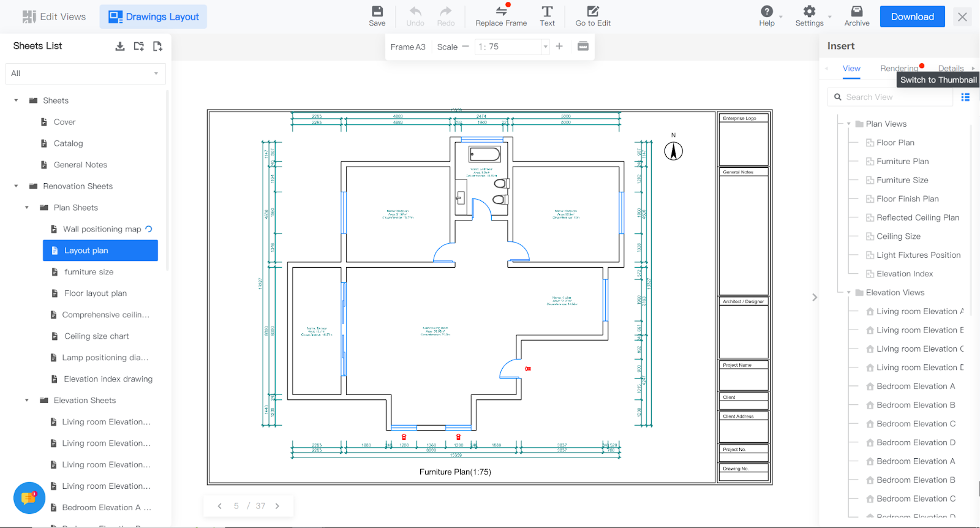Image resolution: width=980 pixels, height=528 pixels.
Task: Collapse the Elevation Sheets folder
Action: pos(27,401)
